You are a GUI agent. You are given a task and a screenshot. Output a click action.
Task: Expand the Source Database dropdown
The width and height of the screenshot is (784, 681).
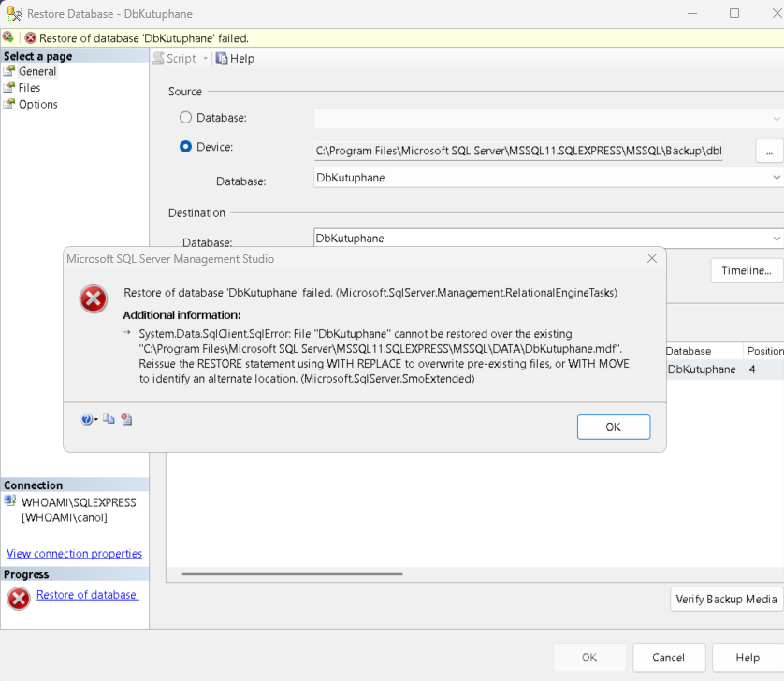click(776, 119)
